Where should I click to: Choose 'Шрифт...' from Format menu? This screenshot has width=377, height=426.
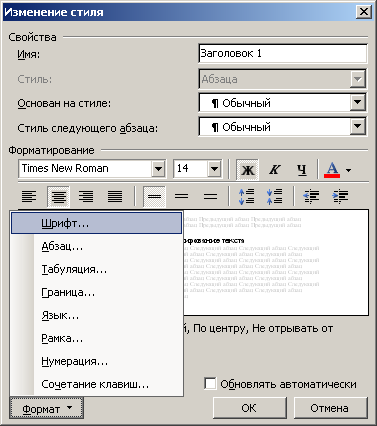(x=96, y=223)
